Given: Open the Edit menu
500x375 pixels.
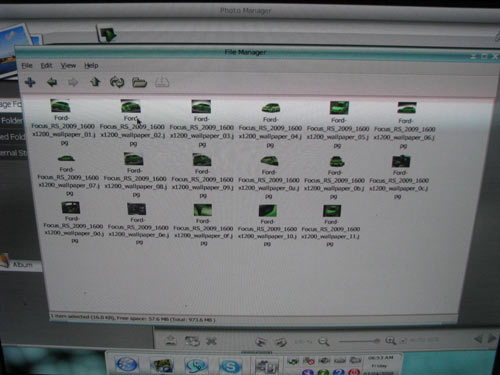Looking at the screenshot, I should click(46, 66).
